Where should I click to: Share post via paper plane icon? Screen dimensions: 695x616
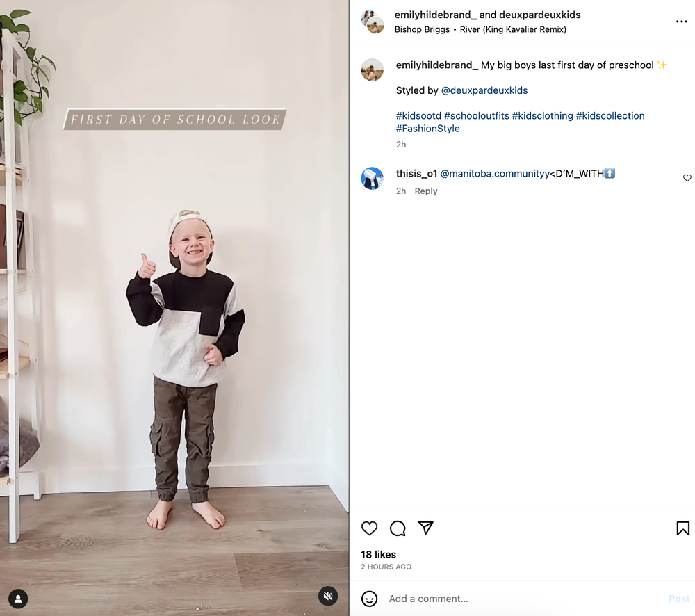(425, 528)
